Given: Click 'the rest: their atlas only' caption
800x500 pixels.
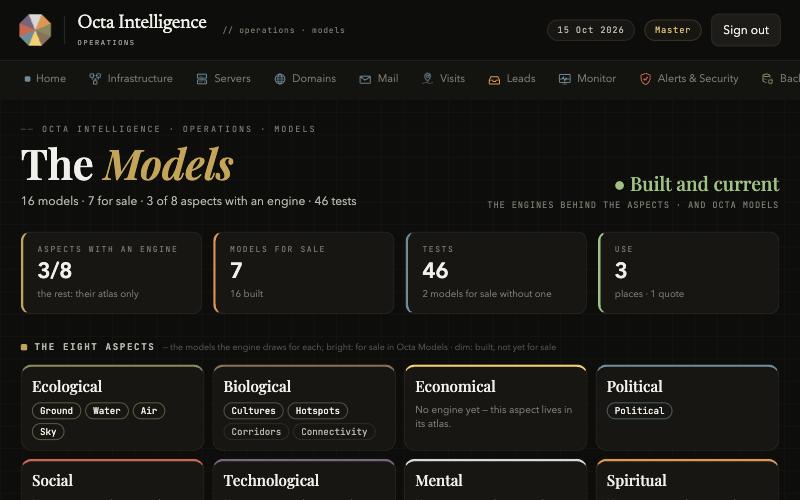Looking at the screenshot, I should 88,294.
